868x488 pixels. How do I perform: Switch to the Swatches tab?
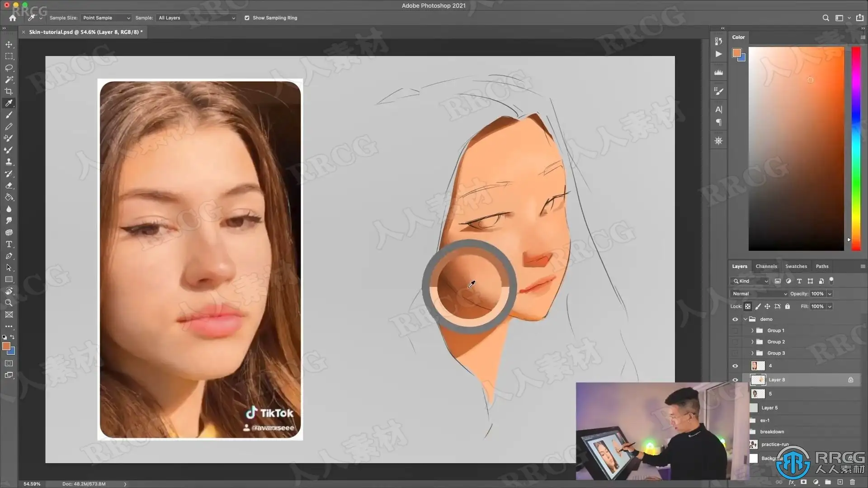tap(796, 266)
